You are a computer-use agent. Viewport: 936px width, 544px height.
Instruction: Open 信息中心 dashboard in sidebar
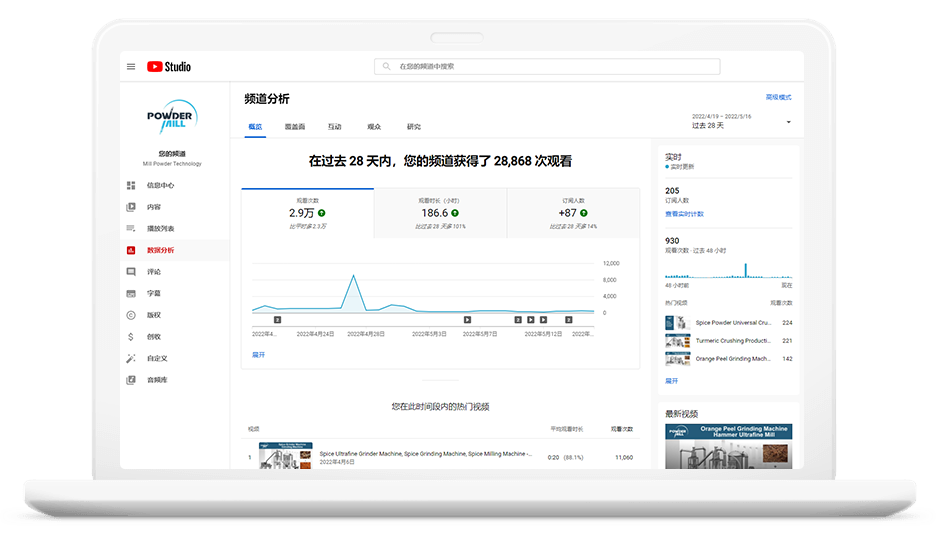[160, 185]
